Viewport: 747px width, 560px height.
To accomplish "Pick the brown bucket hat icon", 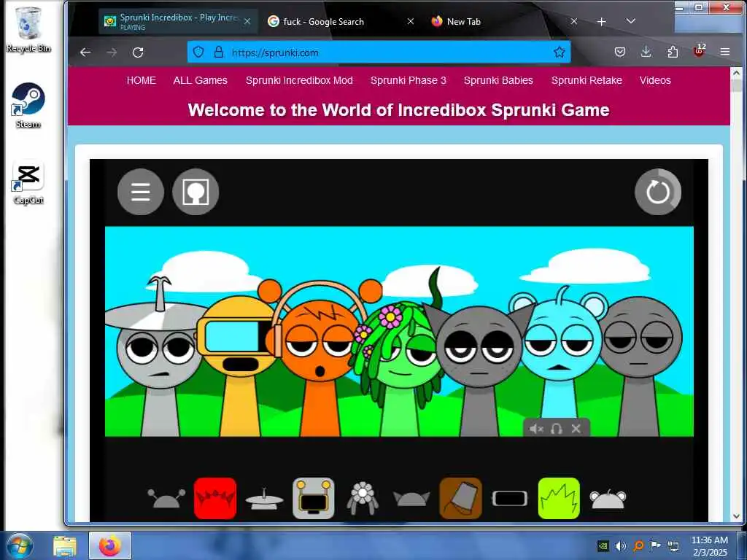I will click(x=461, y=499).
